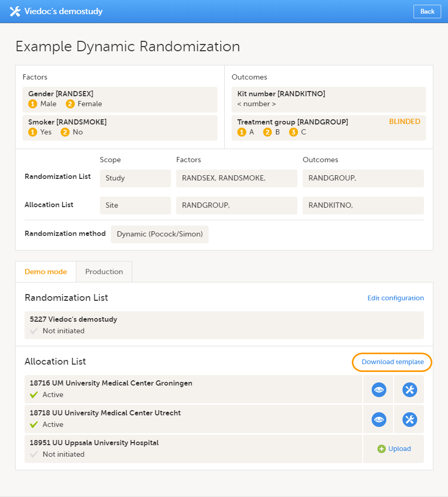The height and width of the screenshot is (497, 448).
Task: Click the Kit number [RANDKITNO] outcome box
Action: point(328,99)
